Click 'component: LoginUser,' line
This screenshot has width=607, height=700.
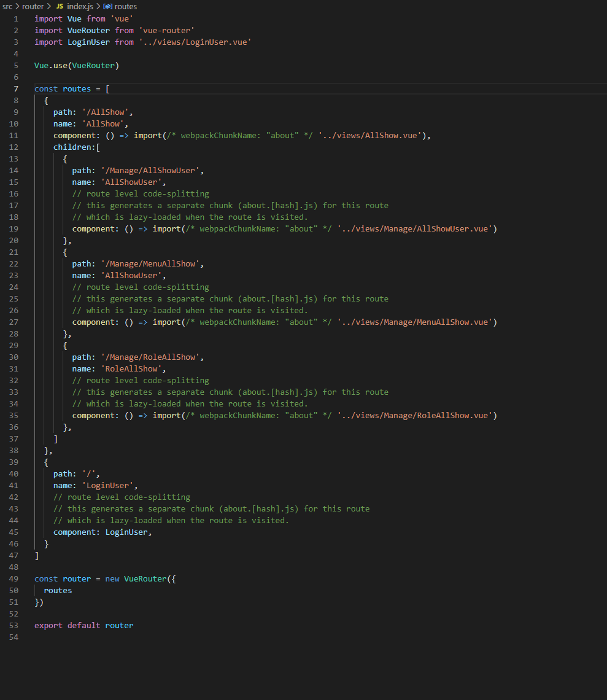pyautogui.click(x=102, y=532)
